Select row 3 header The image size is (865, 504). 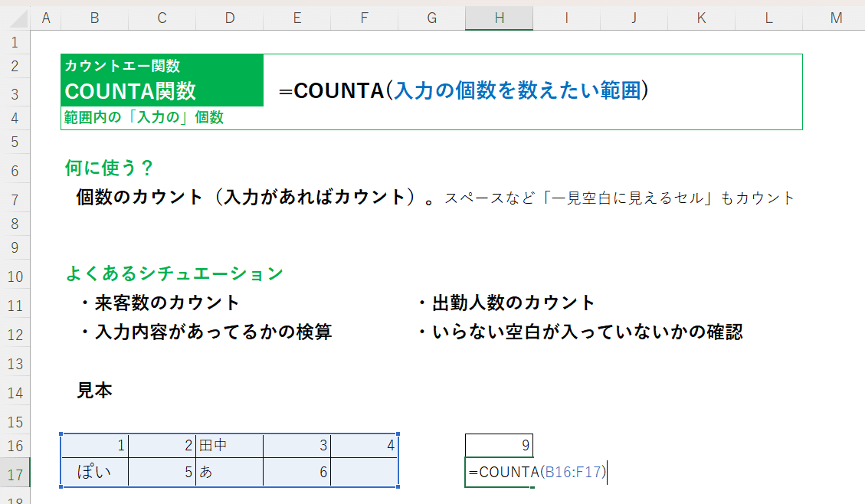[15, 93]
